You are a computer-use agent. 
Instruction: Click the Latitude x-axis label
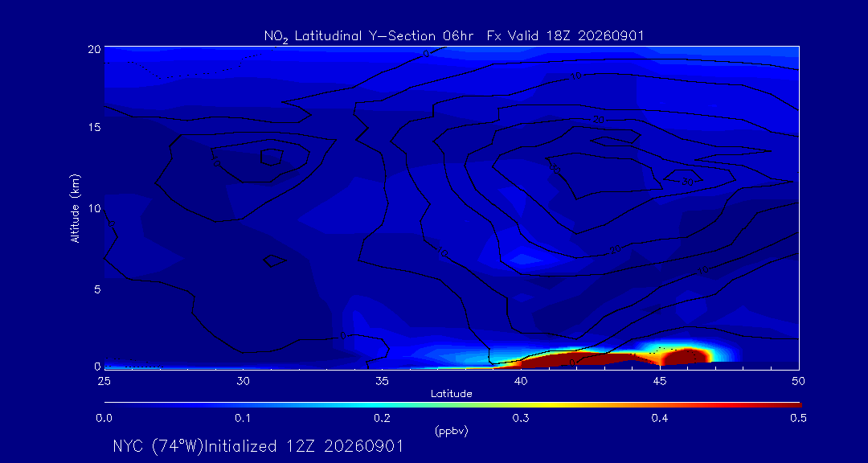pos(452,394)
